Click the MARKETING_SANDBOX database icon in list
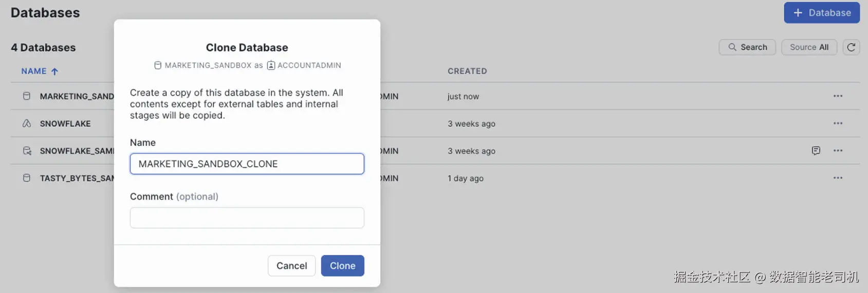 tap(27, 96)
